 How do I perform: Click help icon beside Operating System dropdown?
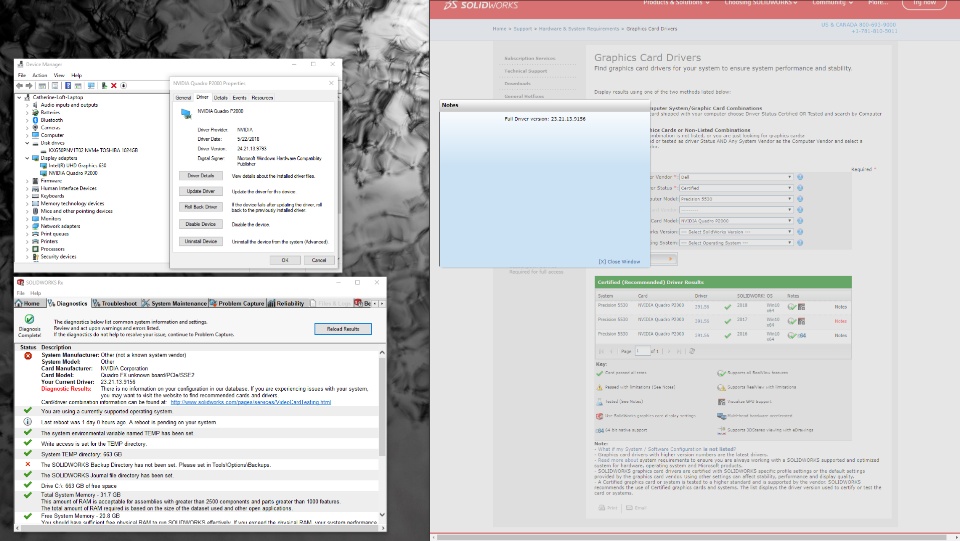point(800,243)
